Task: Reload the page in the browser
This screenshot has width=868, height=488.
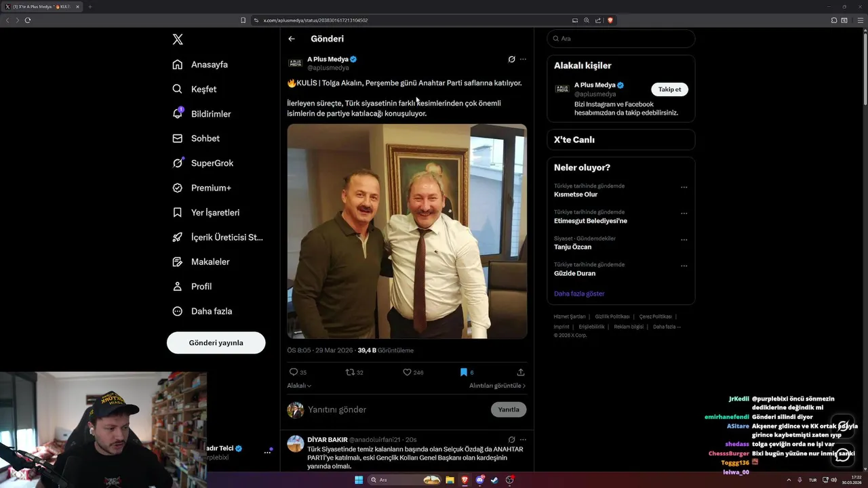Action: [x=28, y=20]
